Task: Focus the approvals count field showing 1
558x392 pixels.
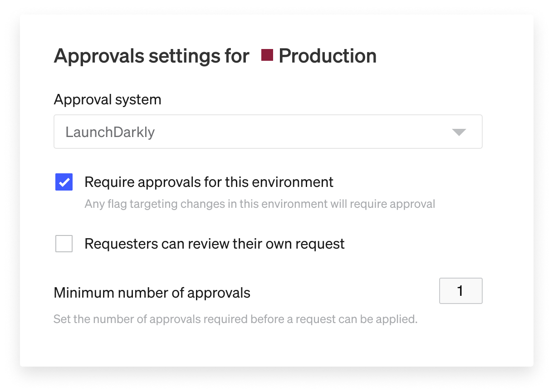Action: click(460, 291)
